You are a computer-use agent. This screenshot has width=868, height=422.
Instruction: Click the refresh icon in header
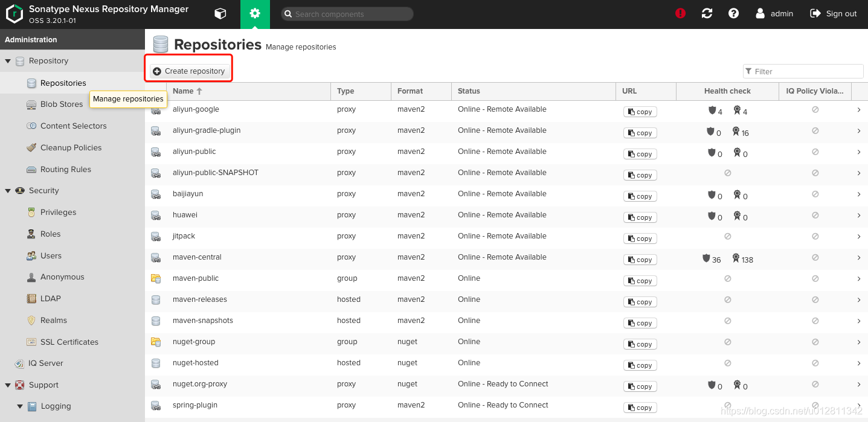[x=707, y=13]
